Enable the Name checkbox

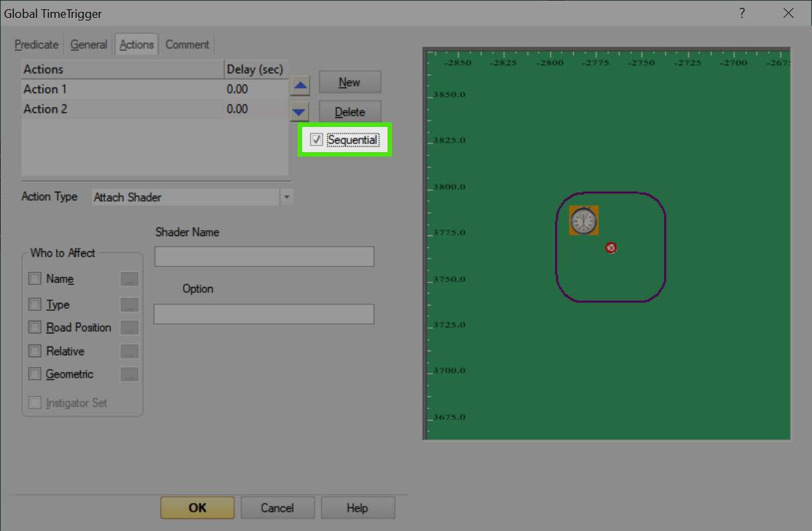(35, 279)
